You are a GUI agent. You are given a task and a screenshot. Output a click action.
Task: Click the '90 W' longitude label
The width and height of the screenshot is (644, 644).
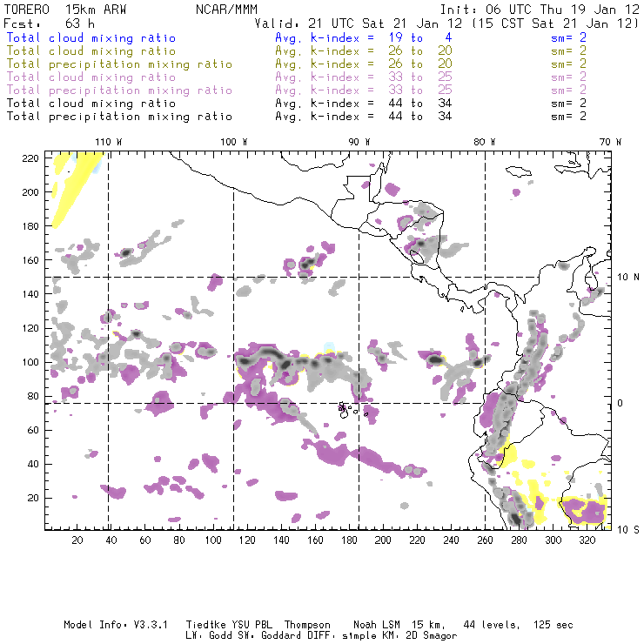tap(359, 142)
